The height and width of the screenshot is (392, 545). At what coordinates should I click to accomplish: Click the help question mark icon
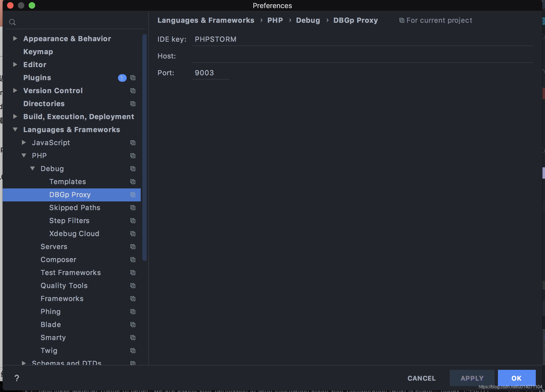[x=17, y=378]
